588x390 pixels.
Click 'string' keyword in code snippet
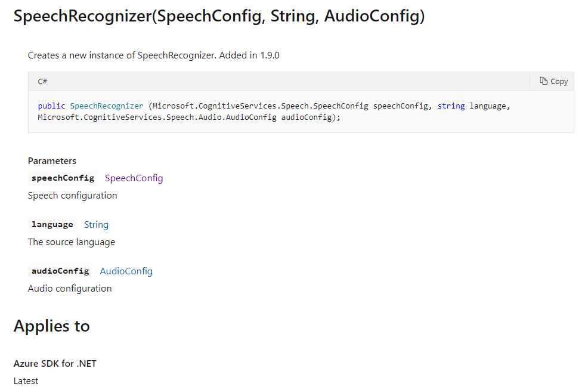pos(451,106)
